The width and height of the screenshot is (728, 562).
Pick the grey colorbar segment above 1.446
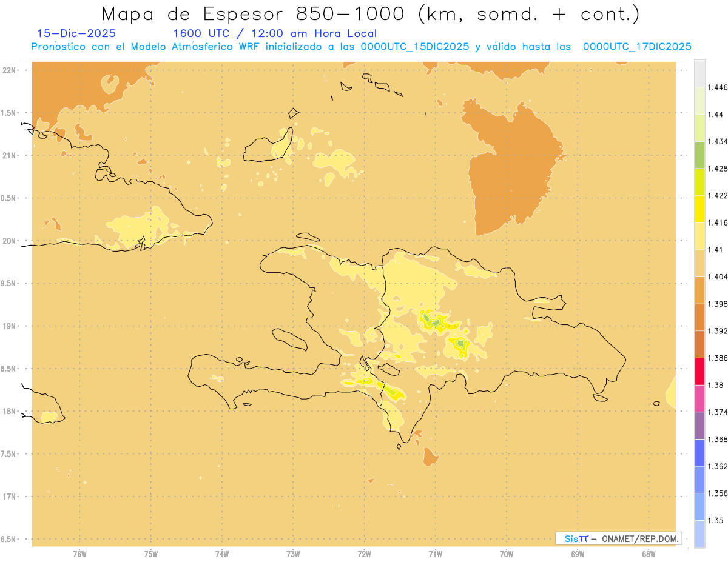[x=700, y=73]
